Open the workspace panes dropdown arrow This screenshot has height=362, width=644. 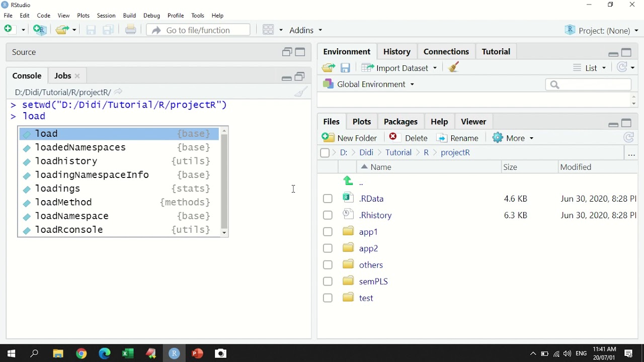coord(281,30)
